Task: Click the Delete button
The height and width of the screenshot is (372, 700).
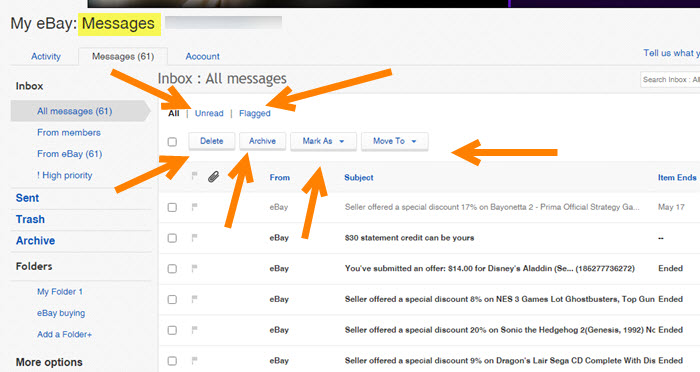Action: 212,141
